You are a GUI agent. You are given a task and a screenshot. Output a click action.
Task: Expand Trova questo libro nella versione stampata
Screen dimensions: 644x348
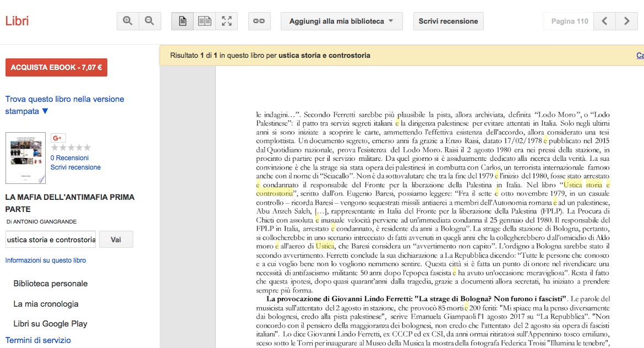64,105
